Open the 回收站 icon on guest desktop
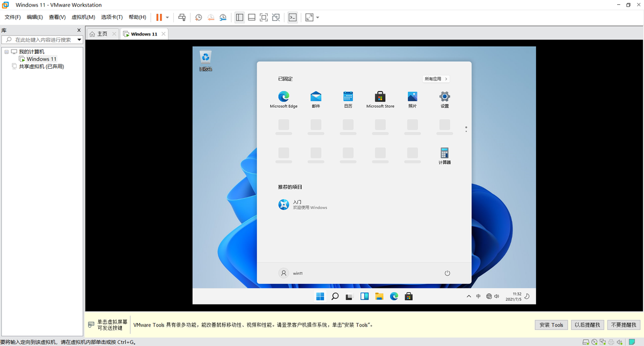Image resolution: width=644 pixels, height=346 pixels. pyautogui.click(x=206, y=61)
